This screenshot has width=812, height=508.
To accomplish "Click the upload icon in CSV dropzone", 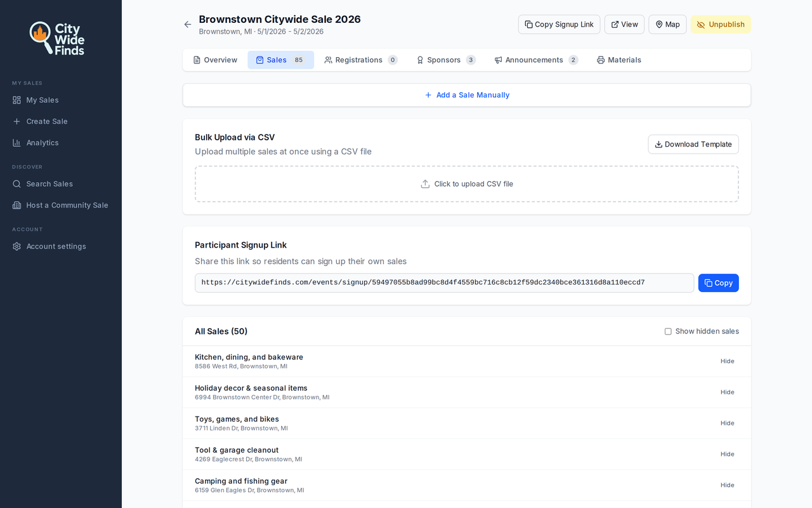I will 425,184.
